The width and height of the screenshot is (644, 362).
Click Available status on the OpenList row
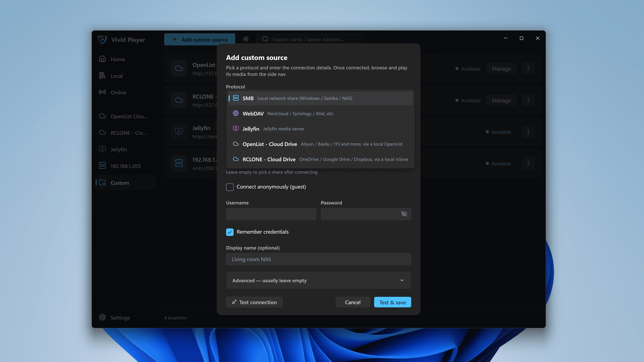(468, 69)
